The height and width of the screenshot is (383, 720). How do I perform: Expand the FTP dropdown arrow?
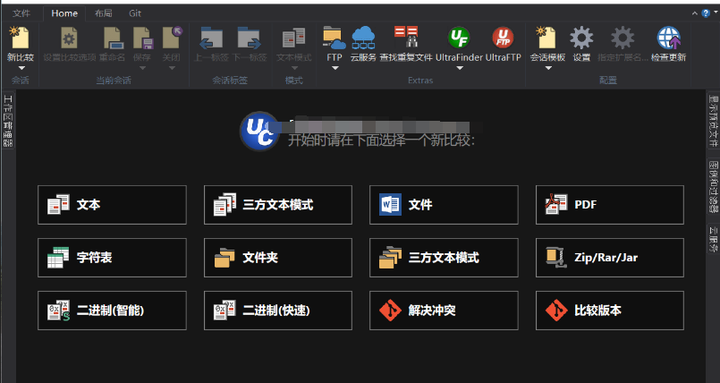[335, 68]
